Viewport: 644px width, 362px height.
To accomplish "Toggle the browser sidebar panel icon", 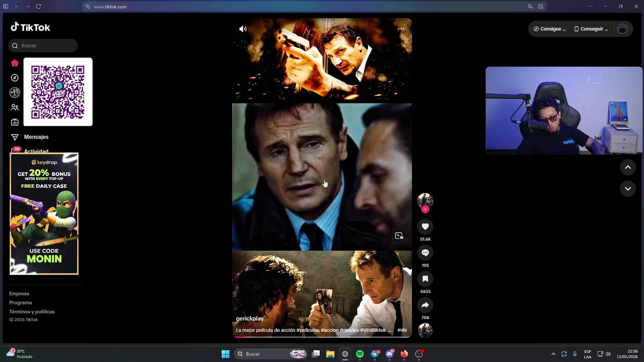I will (x=6, y=7).
